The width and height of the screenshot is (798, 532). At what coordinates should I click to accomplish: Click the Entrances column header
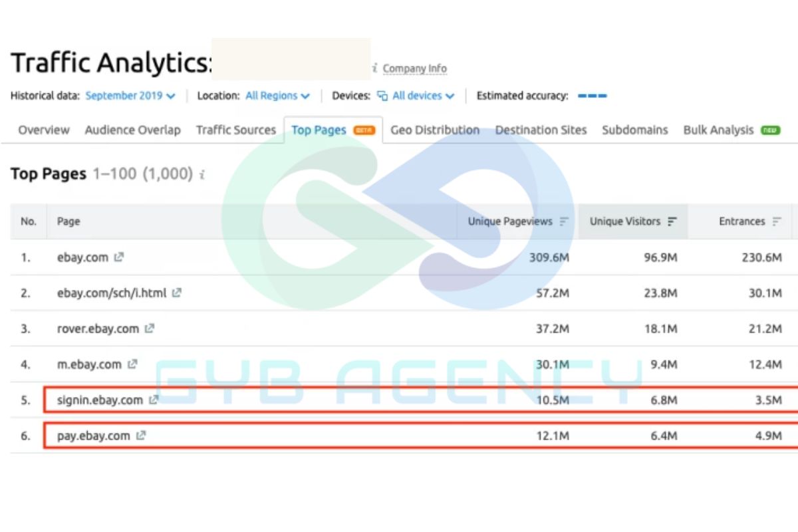pyautogui.click(x=742, y=221)
